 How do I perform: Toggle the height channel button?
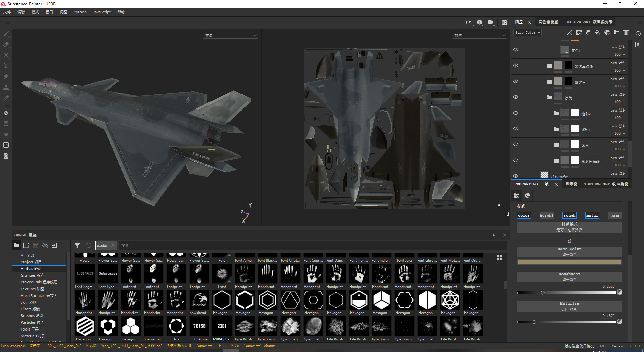(547, 215)
